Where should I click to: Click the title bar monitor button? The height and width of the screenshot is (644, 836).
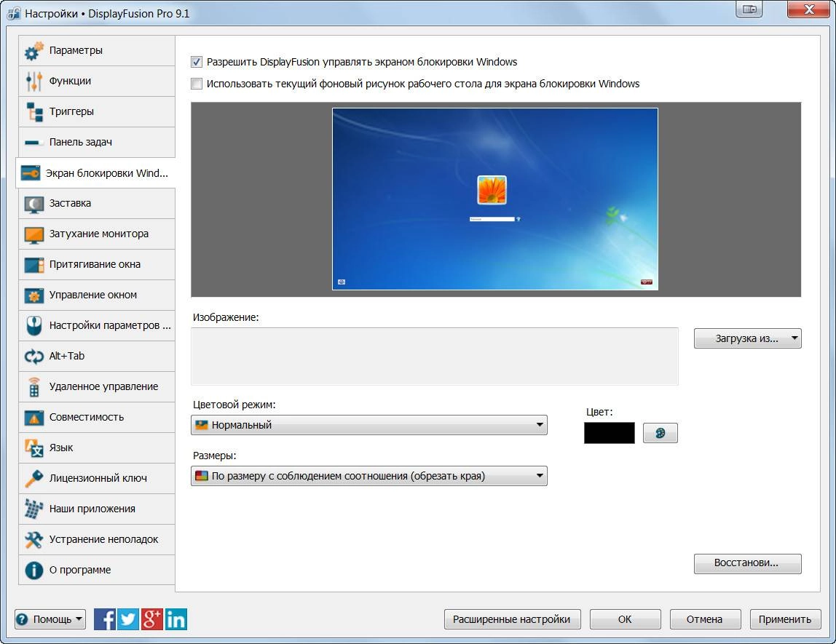pos(749,9)
